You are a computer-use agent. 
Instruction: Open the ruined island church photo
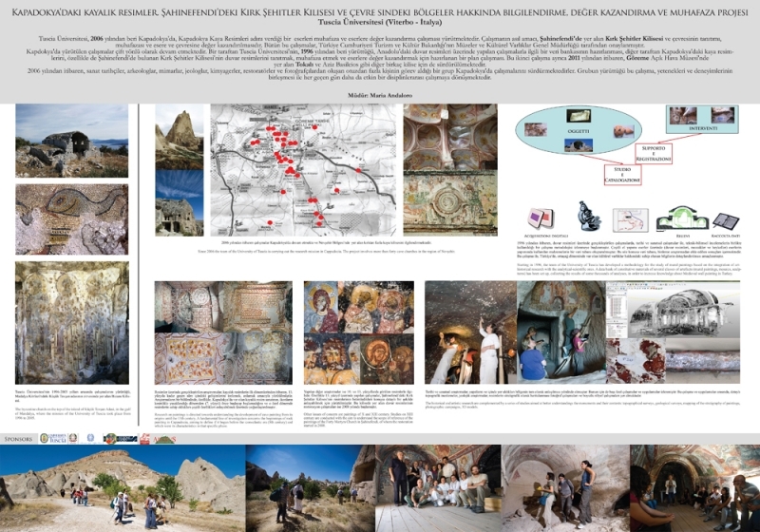72,141
